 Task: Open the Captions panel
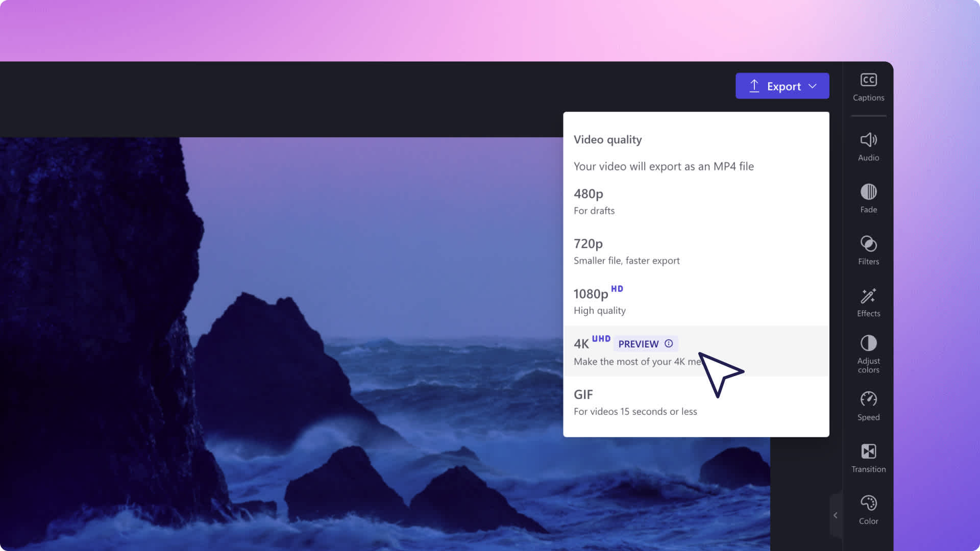click(x=868, y=86)
